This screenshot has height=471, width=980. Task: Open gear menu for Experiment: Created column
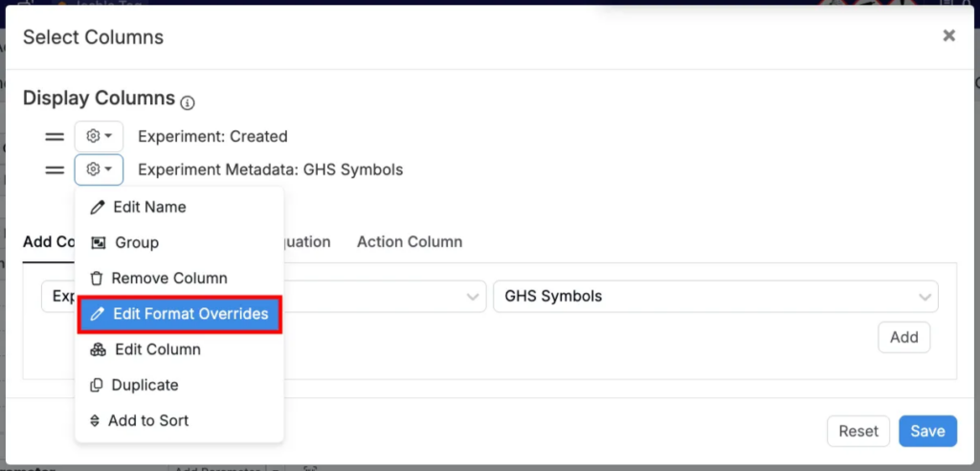pyautogui.click(x=99, y=137)
